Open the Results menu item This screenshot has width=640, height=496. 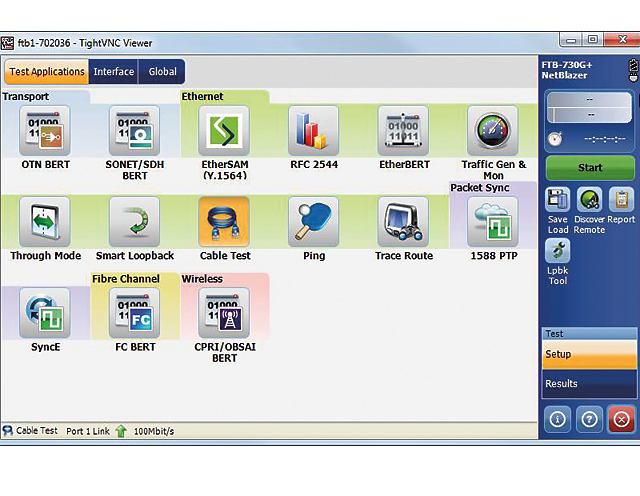point(589,384)
